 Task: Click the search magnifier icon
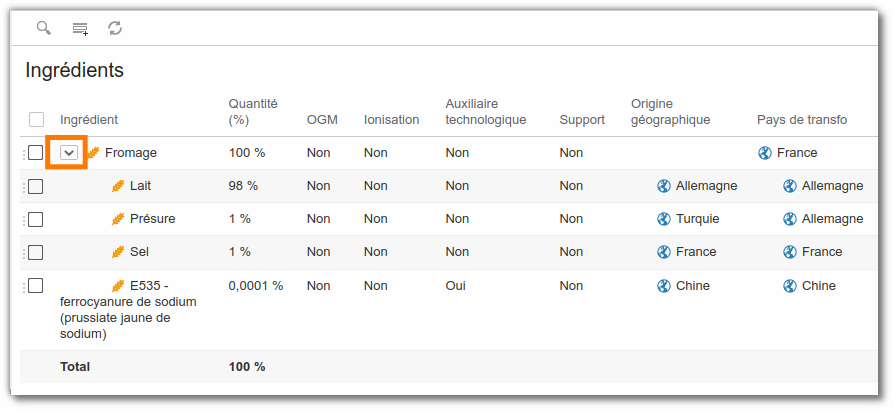[44, 27]
